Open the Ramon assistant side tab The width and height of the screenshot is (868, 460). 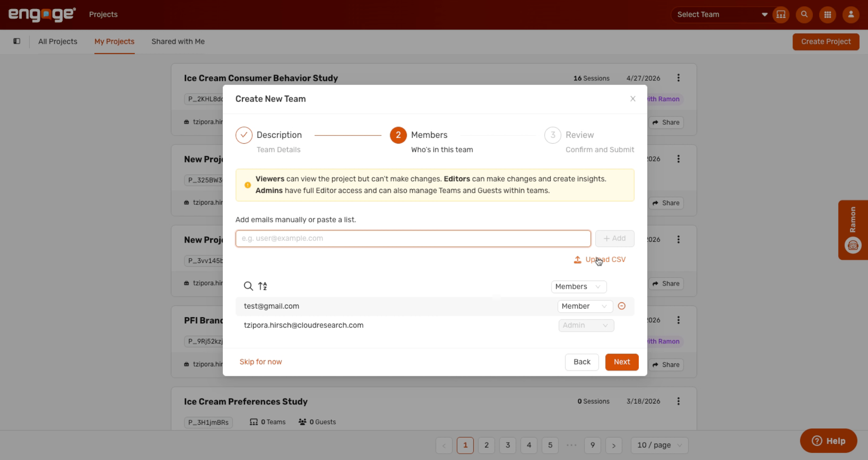[x=853, y=230]
